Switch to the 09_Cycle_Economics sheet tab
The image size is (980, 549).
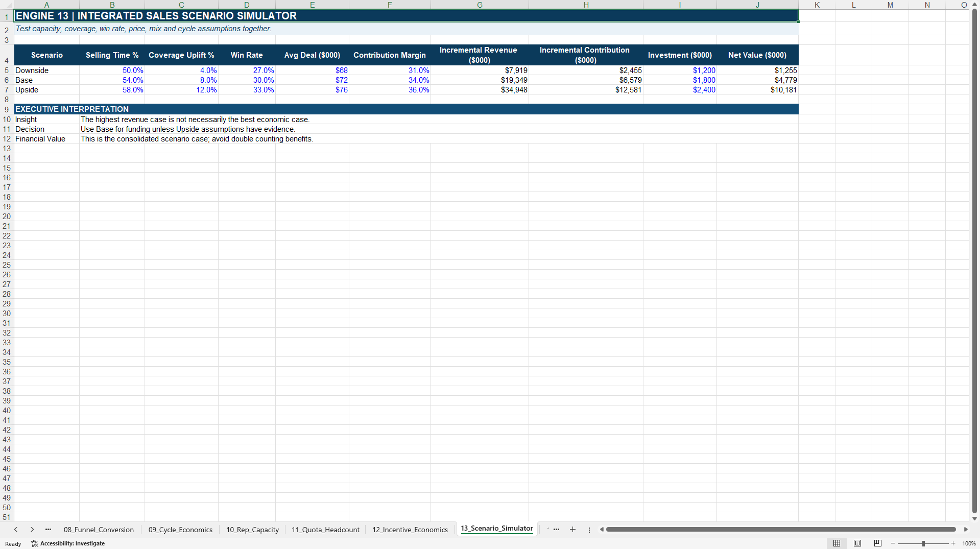click(180, 530)
